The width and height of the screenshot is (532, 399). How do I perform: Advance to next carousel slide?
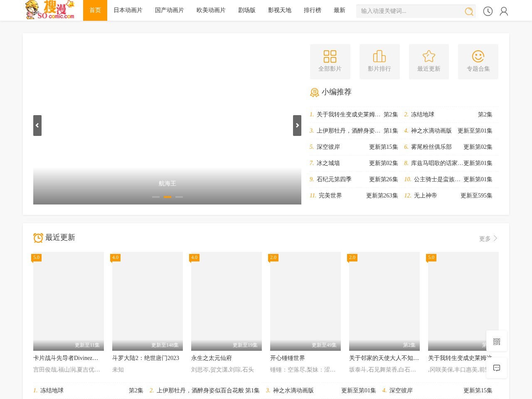click(x=297, y=126)
